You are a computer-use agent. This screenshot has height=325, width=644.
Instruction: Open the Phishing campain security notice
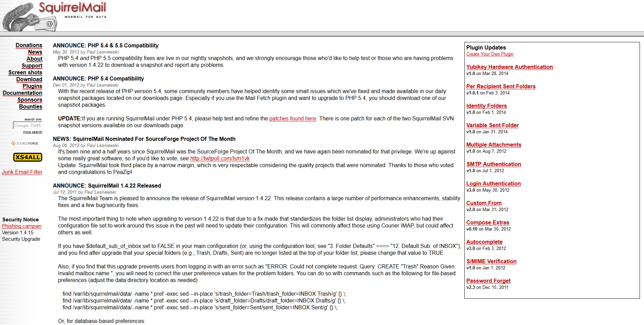(22, 226)
